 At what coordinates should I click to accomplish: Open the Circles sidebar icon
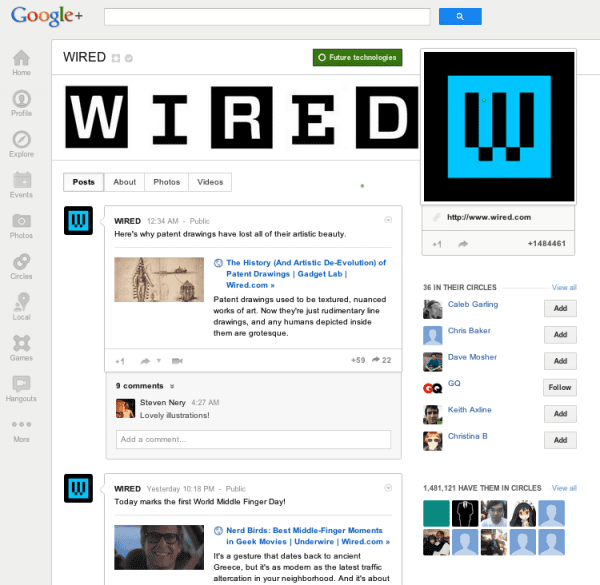point(21,267)
